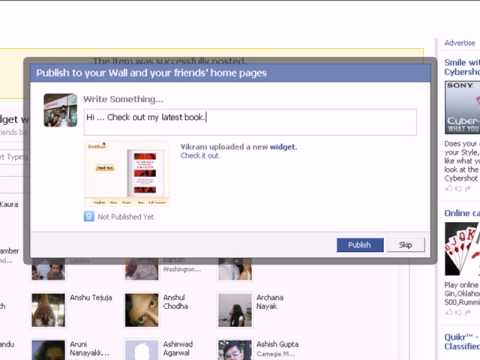Open the Quikr Classifieds ad title
The width and height of the screenshot is (480, 360).
click(462, 342)
